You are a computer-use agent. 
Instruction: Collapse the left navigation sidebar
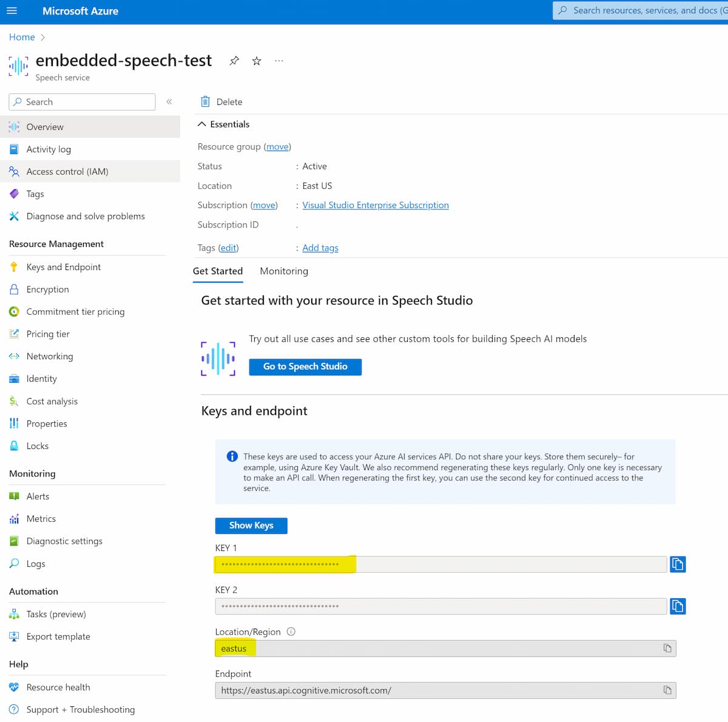click(169, 101)
